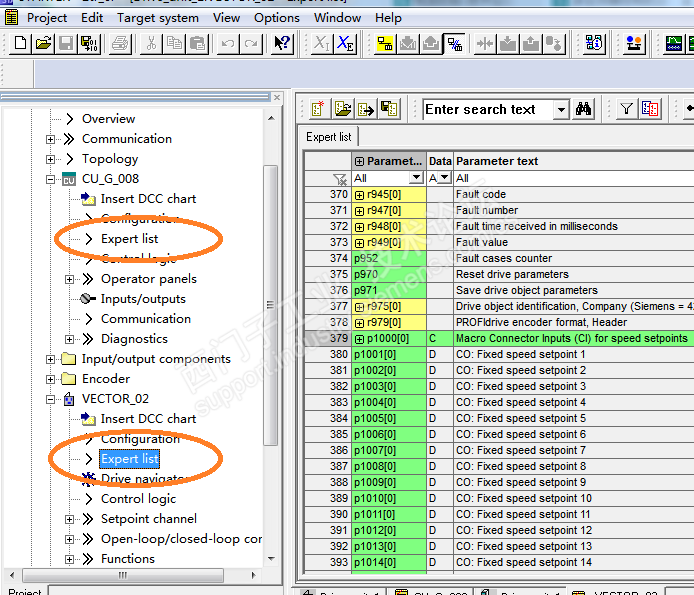Click the Save and compile icon
The width and height of the screenshot is (694, 595).
pyautogui.click(x=89, y=43)
